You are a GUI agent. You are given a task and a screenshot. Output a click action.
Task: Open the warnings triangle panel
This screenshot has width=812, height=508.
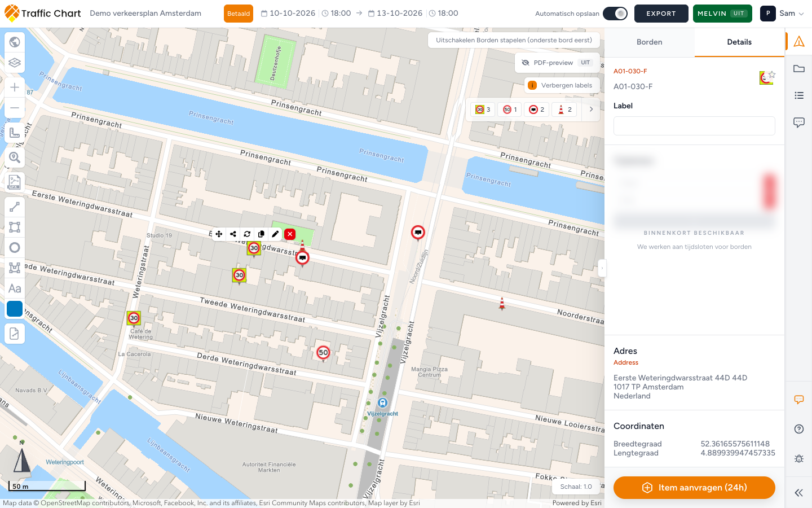(x=799, y=41)
